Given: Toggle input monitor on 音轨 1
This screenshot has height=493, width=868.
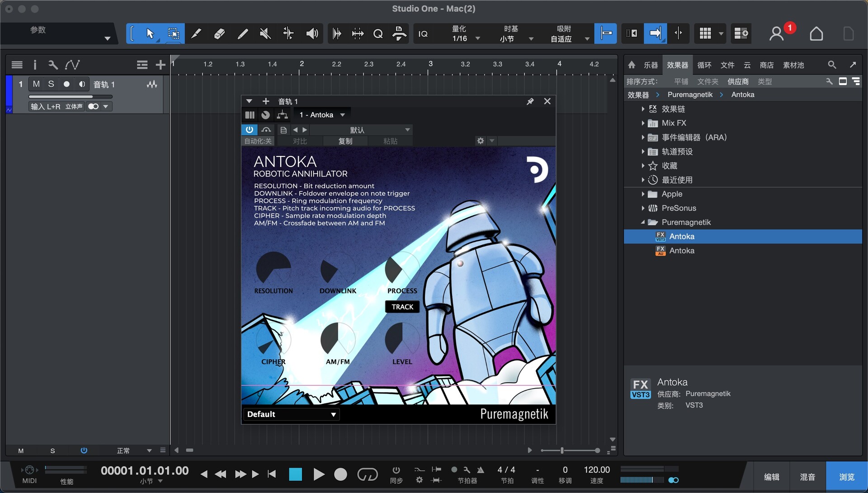Looking at the screenshot, I should coord(82,84).
